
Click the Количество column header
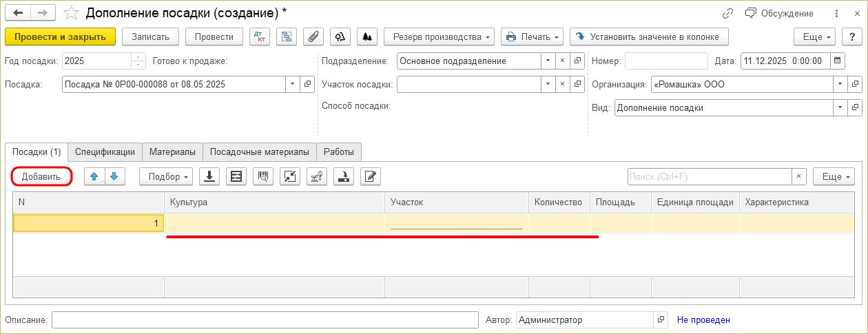coord(559,202)
